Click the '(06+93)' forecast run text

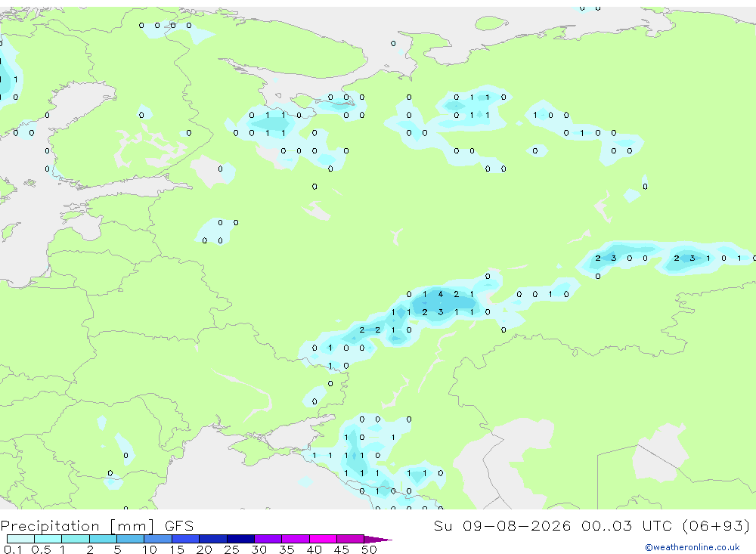pyautogui.click(x=717, y=525)
